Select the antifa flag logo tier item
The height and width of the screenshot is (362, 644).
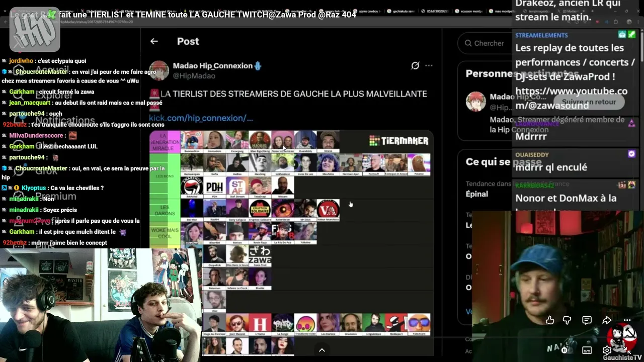[192, 187]
